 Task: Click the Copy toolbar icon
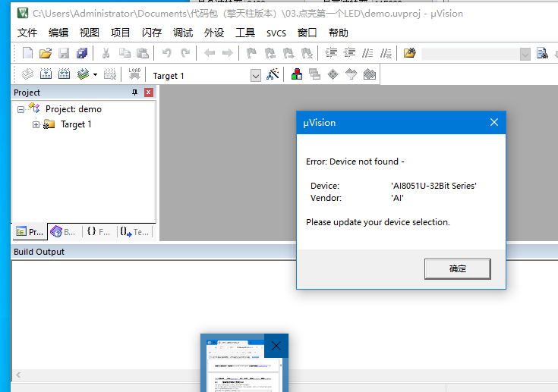click(x=125, y=53)
